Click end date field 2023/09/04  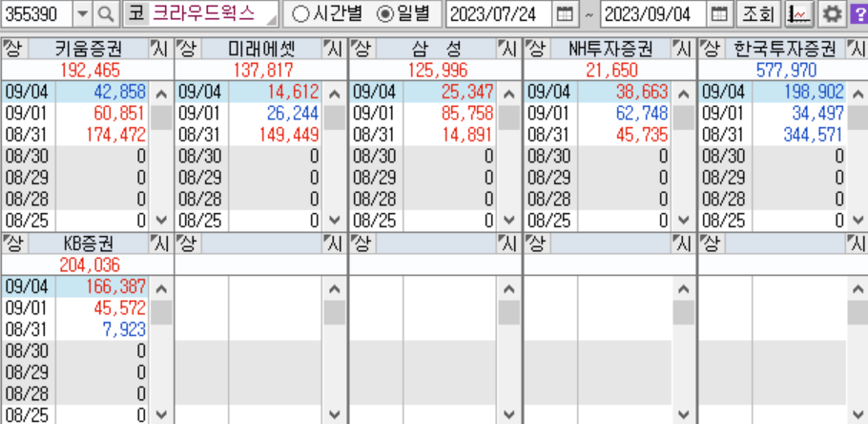pos(653,14)
